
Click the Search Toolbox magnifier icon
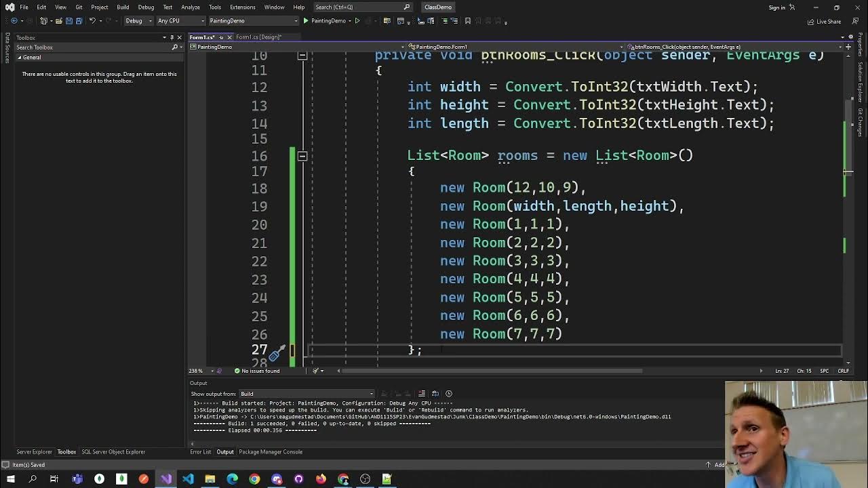click(x=174, y=47)
